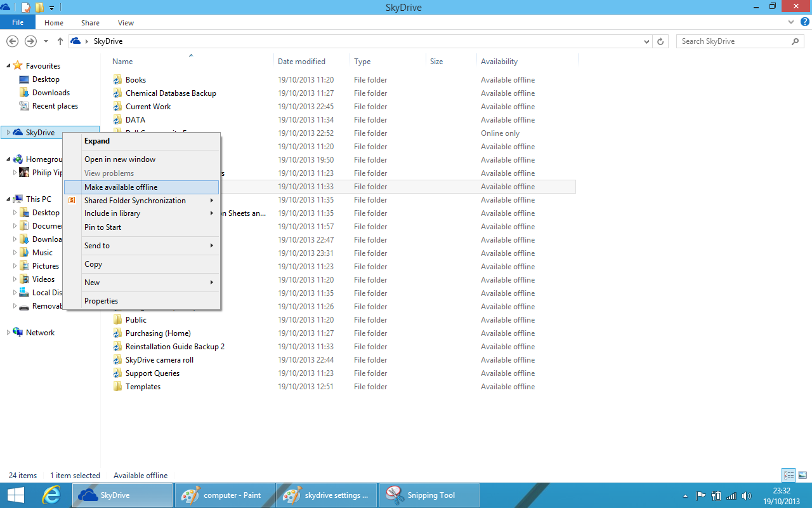The image size is (812, 508).
Task: Select Expand in the context menu
Action: 141,141
